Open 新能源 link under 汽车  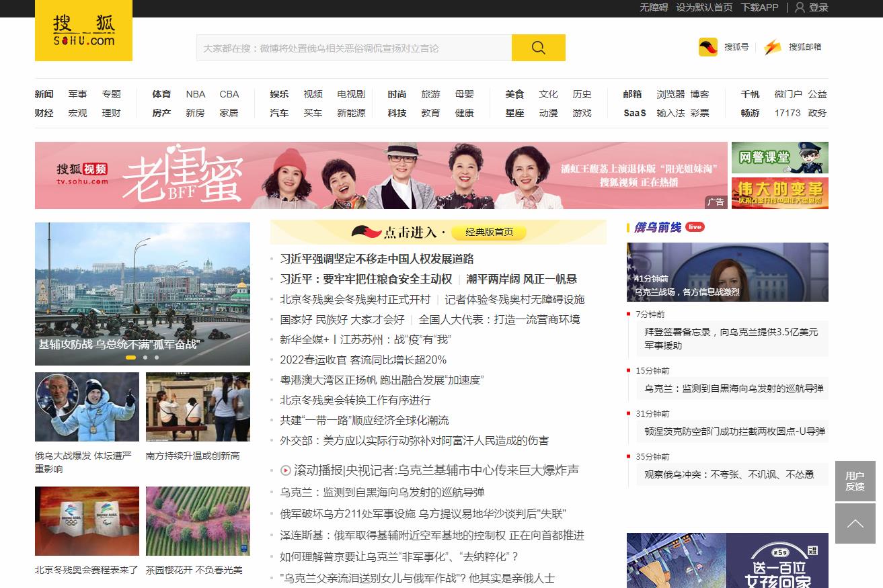[351, 113]
